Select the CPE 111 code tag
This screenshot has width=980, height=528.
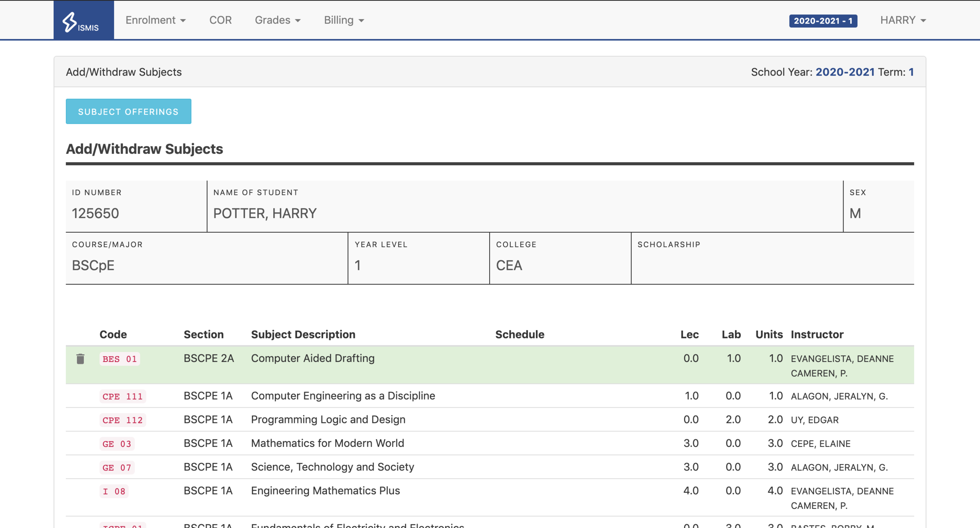point(122,396)
